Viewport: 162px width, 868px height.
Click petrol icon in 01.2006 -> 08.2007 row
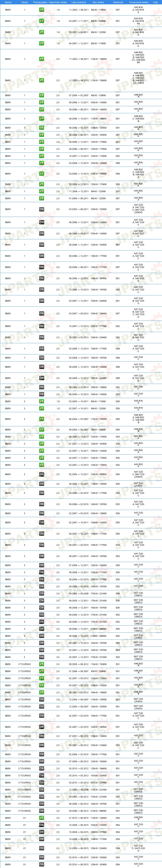click(x=41, y=671)
